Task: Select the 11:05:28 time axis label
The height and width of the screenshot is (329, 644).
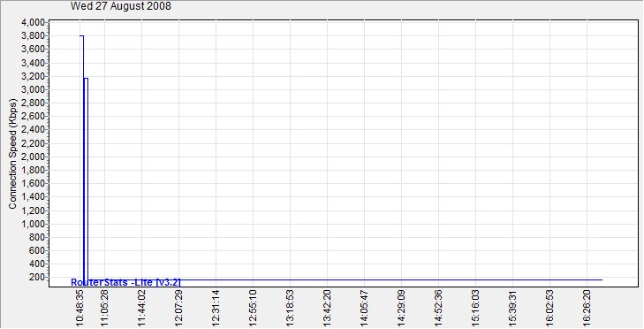Action: tap(105, 308)
